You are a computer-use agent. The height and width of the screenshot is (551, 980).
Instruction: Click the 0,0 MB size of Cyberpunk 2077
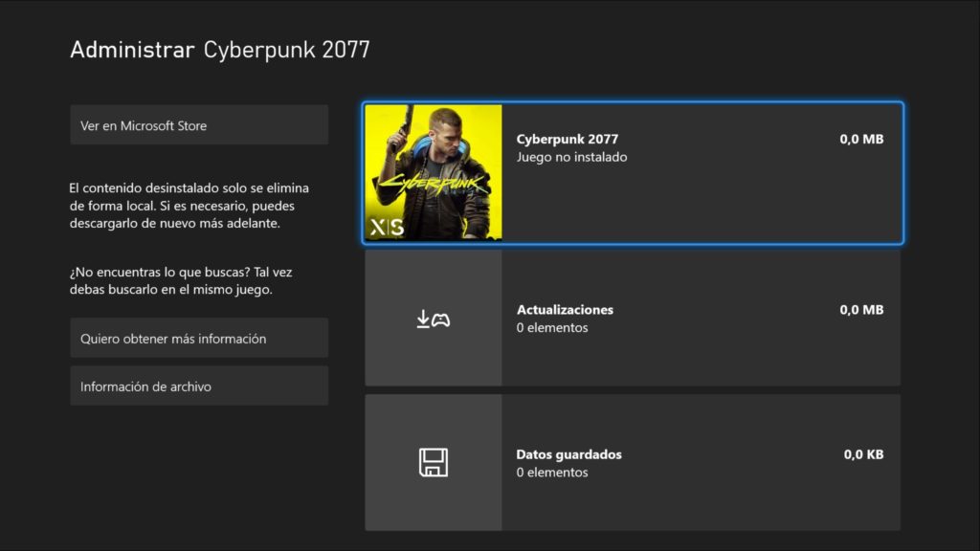tap(861, 139)
